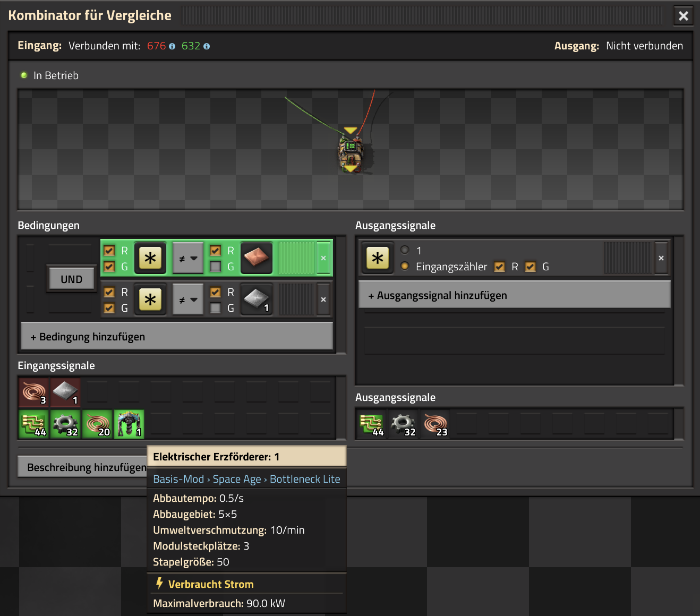Click electronic circuit input signal count 44

tap(33, 424)
